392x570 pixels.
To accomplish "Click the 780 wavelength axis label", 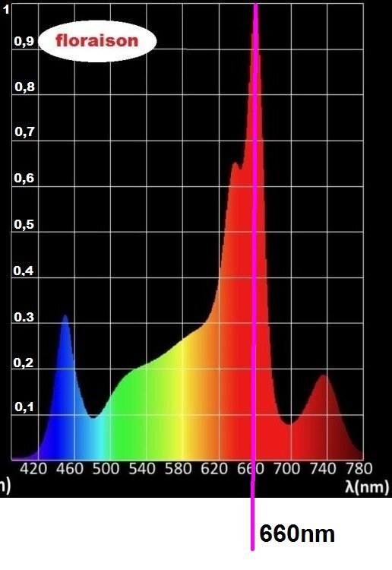I will (359, 469).
